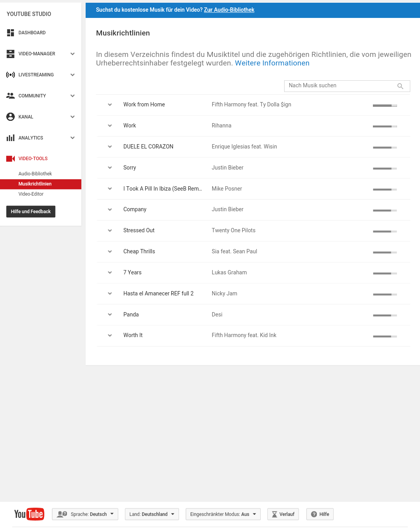The height and width of the screenshot is (530, 420).
Task: Click the popularity bar for Panda
Action: pos(385,315)
